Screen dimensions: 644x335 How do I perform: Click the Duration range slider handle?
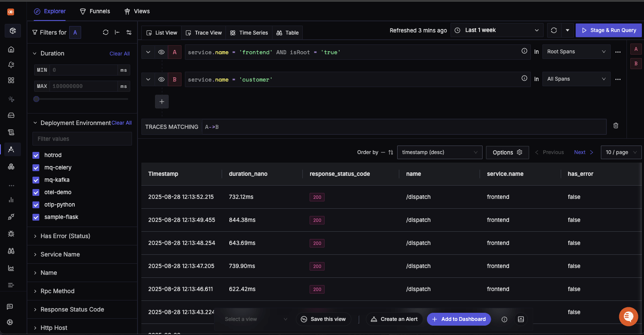pos(36,99)
